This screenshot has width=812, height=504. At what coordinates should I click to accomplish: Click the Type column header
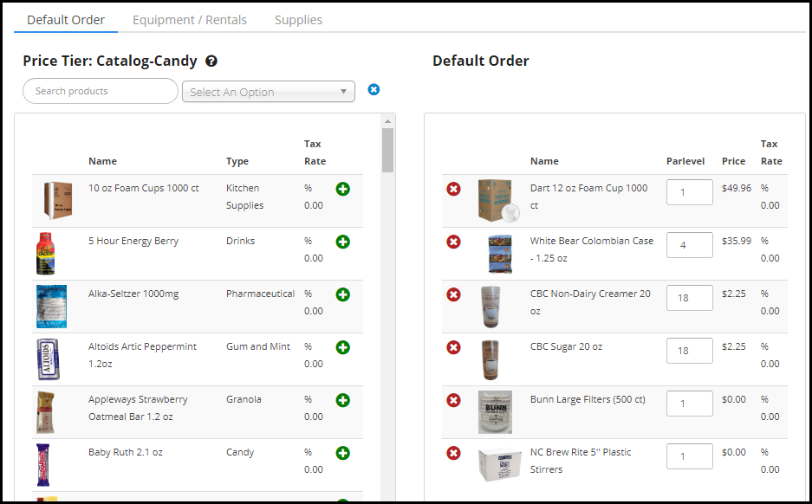tap(237, 161)
